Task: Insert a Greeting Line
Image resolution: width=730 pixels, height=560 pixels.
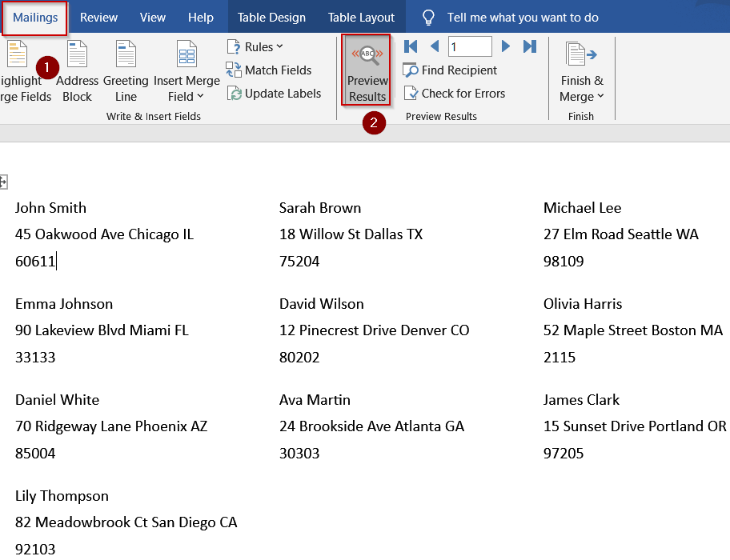Action: 126,71
